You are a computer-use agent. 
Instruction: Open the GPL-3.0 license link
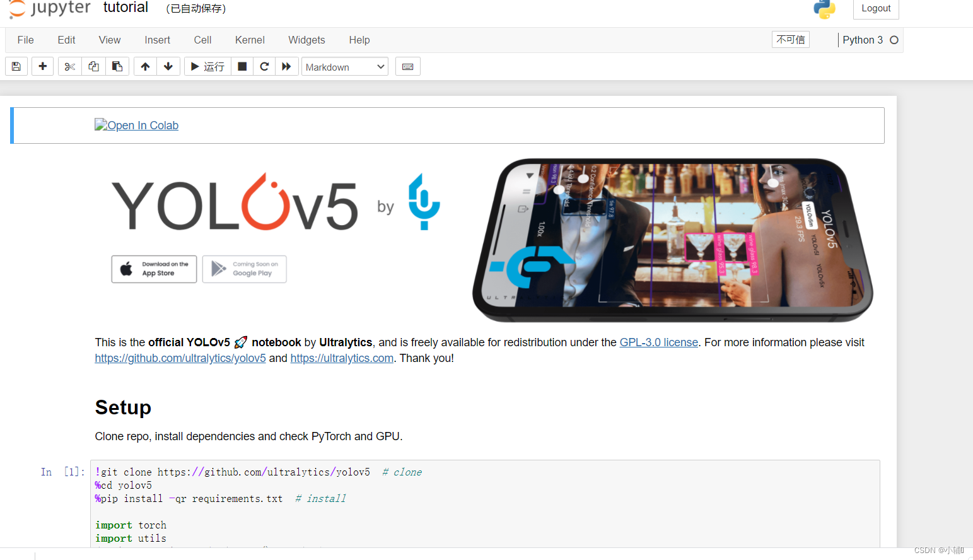658,342
